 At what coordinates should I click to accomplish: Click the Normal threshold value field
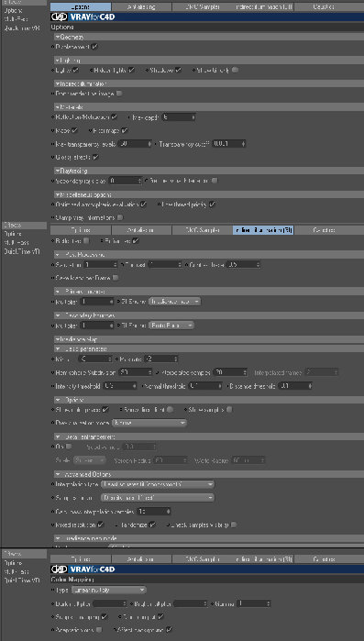[x=205, y=386]
